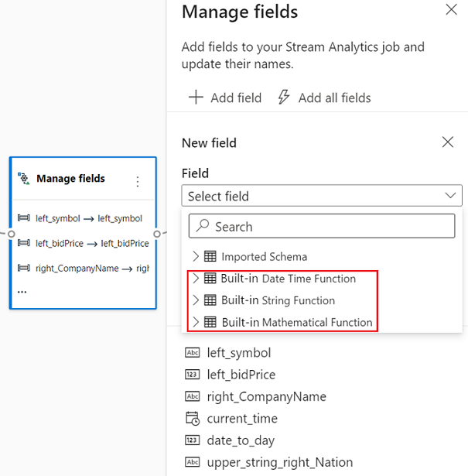Expand Built-in String Function group

196,300
